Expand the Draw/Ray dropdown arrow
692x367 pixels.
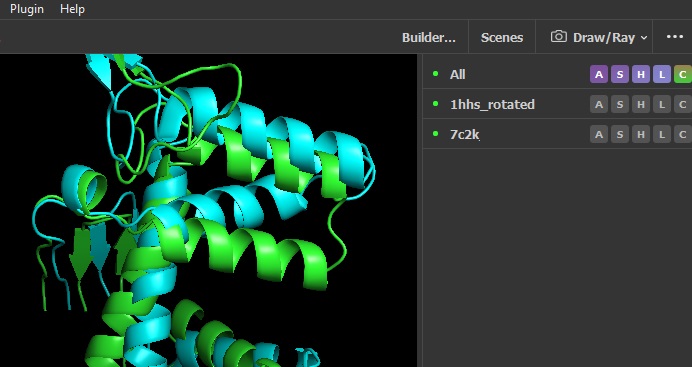[644, 38]
